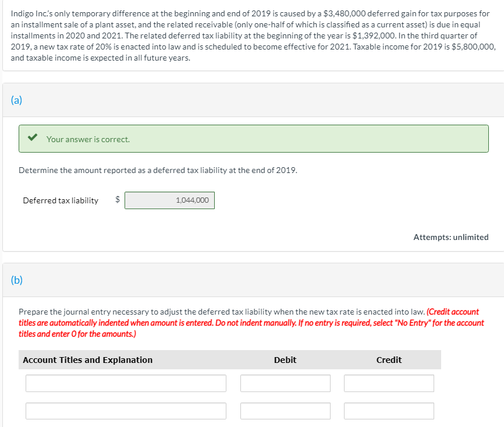The image size is (504, 427).
Task: Click the 'Deferred tax liability' label
Action: click(61, 200)
